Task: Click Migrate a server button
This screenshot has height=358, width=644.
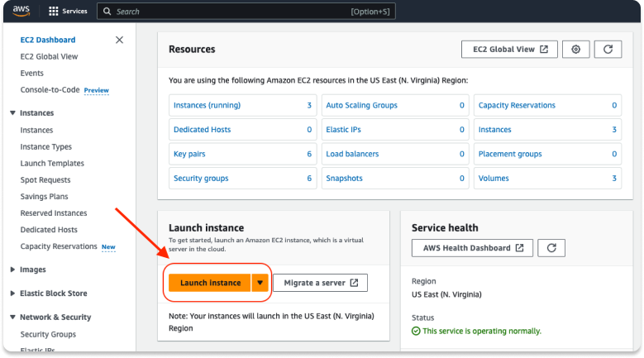Action: point(320,283)
